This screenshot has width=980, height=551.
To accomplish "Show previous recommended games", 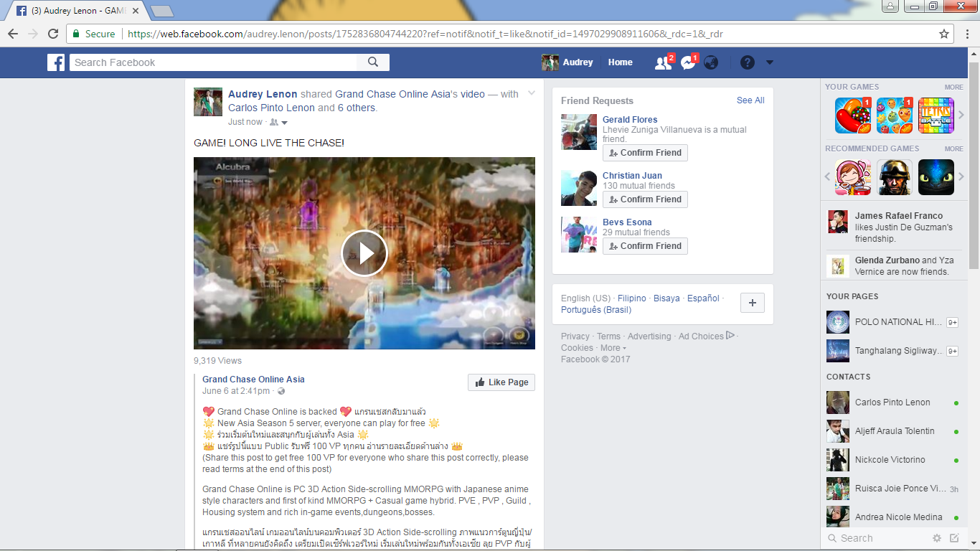I will click(827, 177).
